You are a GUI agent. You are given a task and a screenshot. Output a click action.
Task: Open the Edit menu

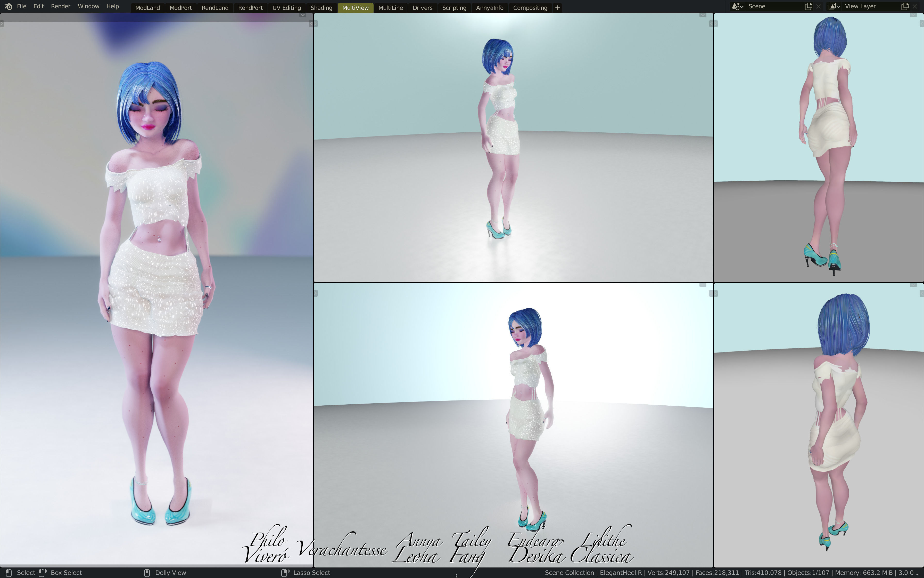point(38,6)
